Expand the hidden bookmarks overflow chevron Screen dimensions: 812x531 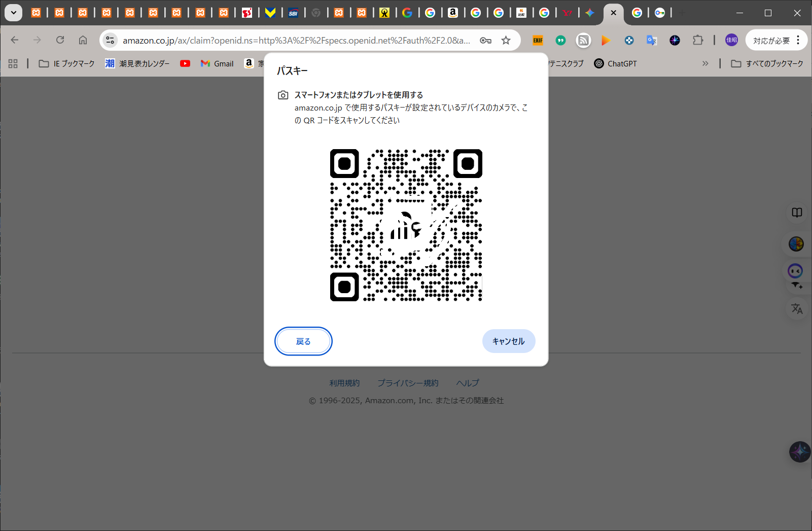[705, 63]
